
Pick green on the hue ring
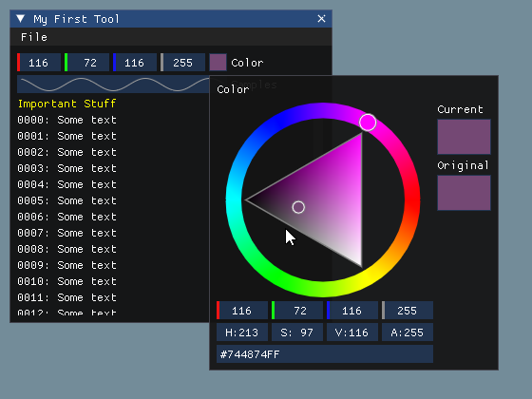[x=278, y=277]
